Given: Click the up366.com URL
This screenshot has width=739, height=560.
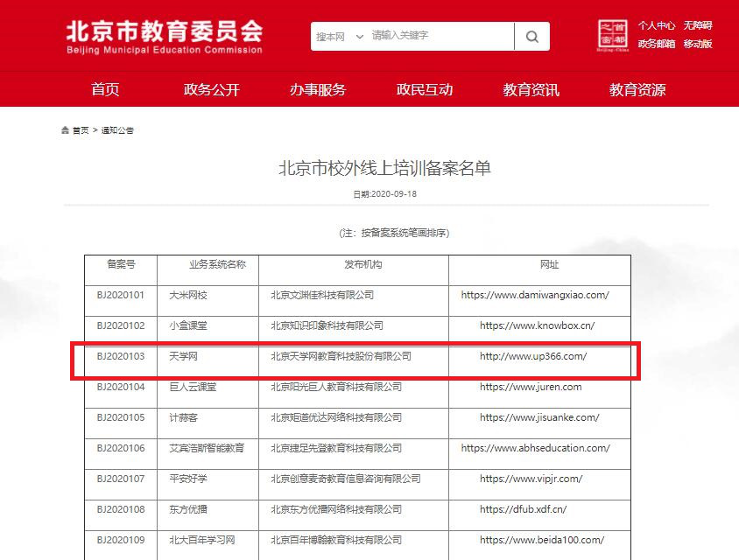Looking at the screenshot, I should (533, 356).
